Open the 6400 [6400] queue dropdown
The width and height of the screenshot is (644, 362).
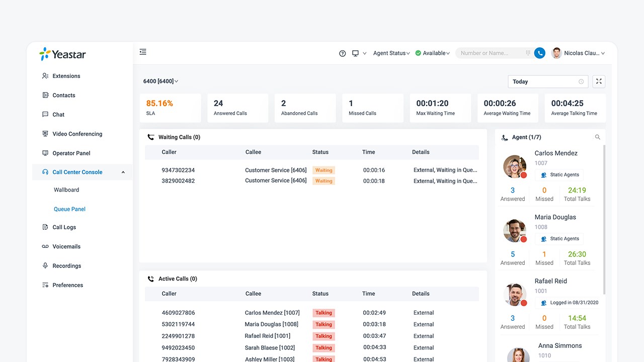[160, 81]
